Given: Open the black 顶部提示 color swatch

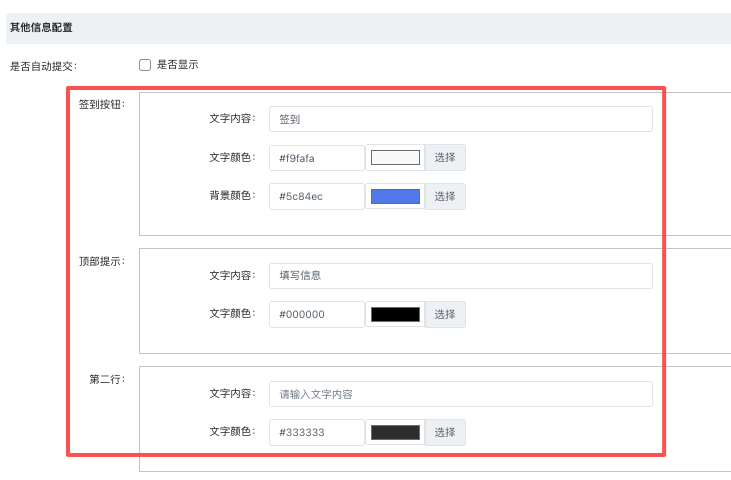Looking at the screenshot, I should coord(395,315).
